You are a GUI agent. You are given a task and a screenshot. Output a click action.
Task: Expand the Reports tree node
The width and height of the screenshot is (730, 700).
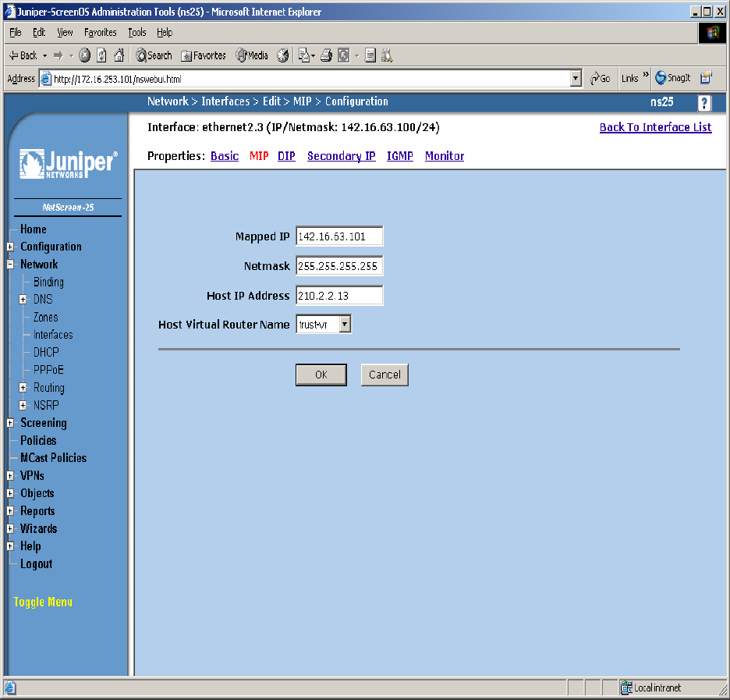coord(10,511)
